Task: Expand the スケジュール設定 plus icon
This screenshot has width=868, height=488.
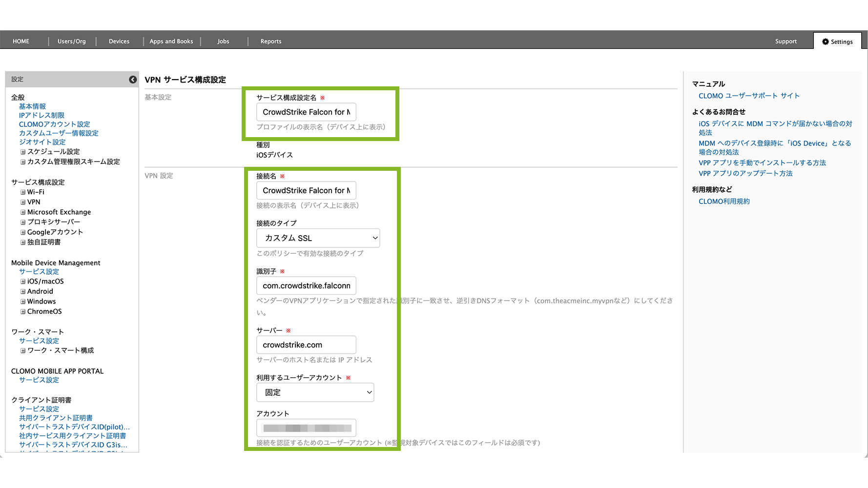Action: pyautogui.click(x=23, y=152)
